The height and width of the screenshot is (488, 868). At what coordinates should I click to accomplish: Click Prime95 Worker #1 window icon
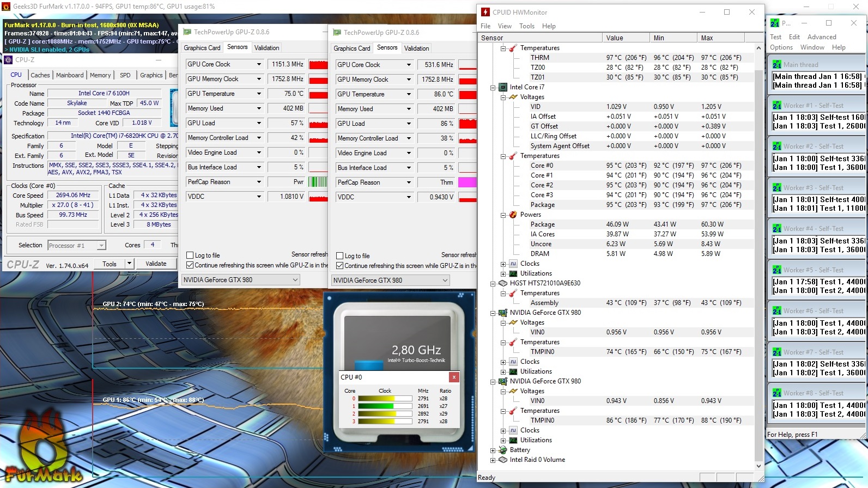pos(776,106)
